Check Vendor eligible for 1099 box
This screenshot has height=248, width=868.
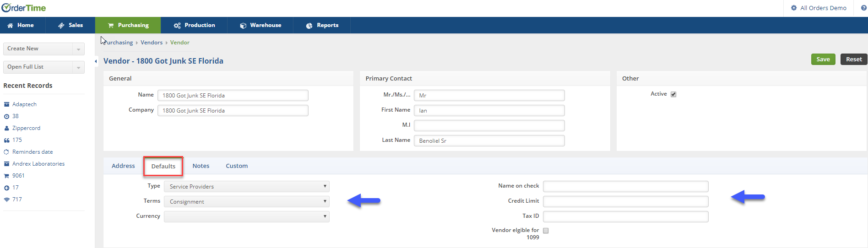546,231
